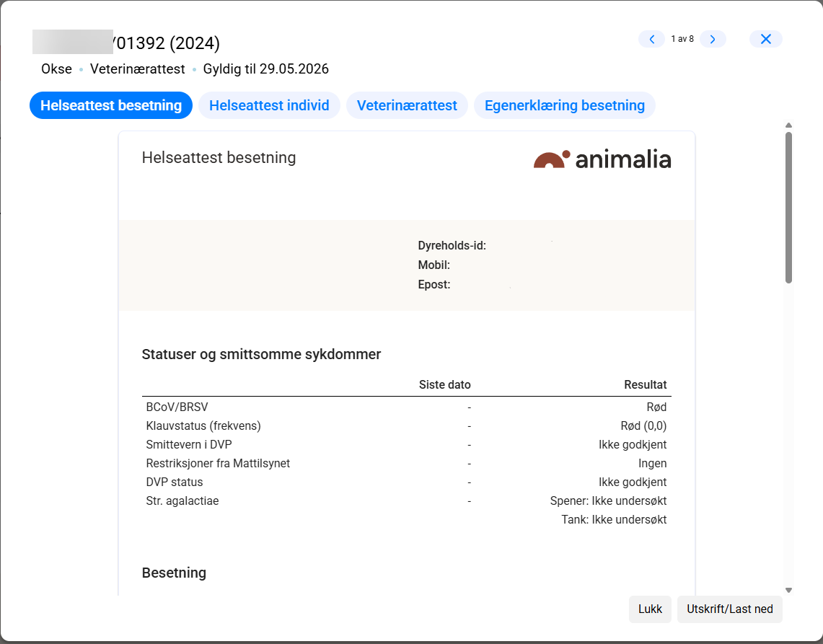Click the animalia logo
The height and width of the screenshot is (644, 823).
pyautogui.click(x=602, y=159)
